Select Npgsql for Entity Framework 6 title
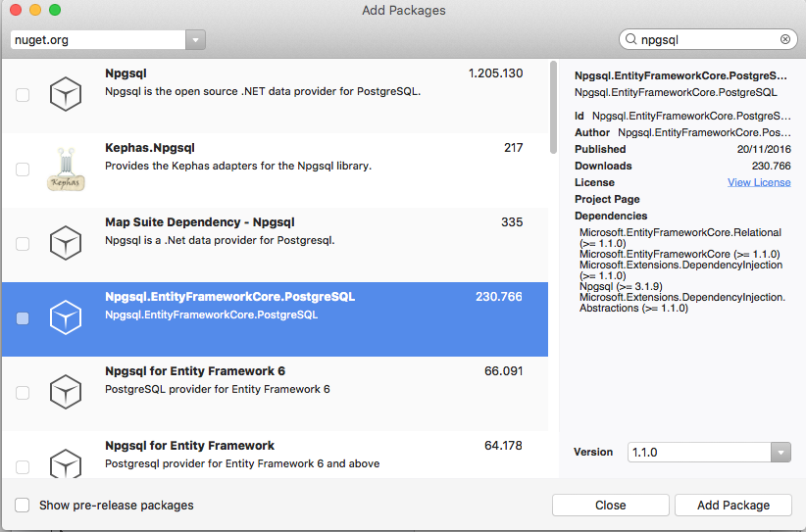Screen dimensions: 806x532 pyautogui.click(x=195, y=371)
